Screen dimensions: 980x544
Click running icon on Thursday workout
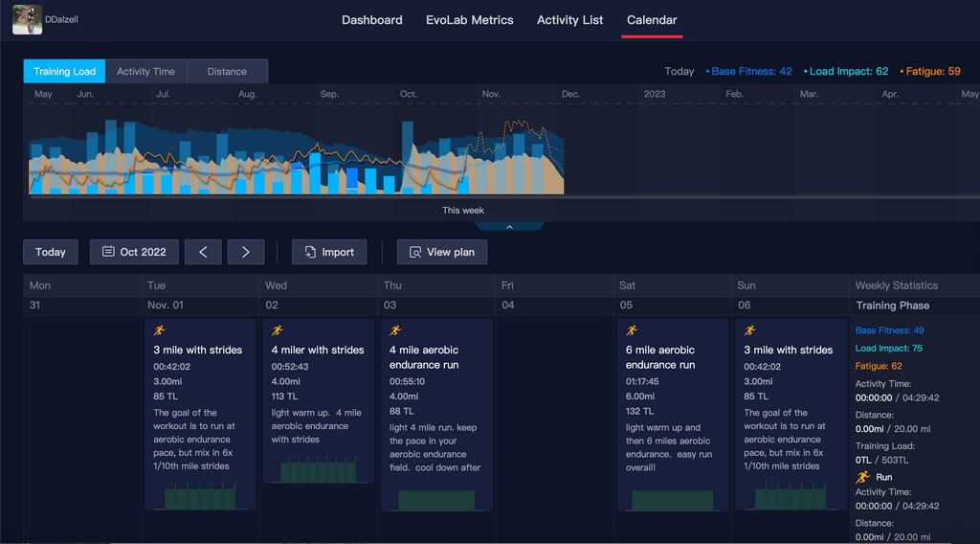click(x=395, y=330)
